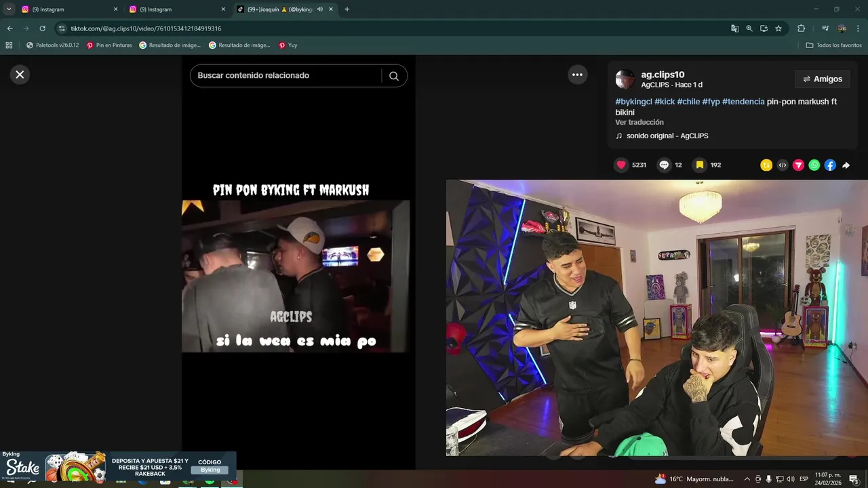Click 'Ver traducción' under the caption
This screenshot has height=488, width=868.
(x=639, y=122)
